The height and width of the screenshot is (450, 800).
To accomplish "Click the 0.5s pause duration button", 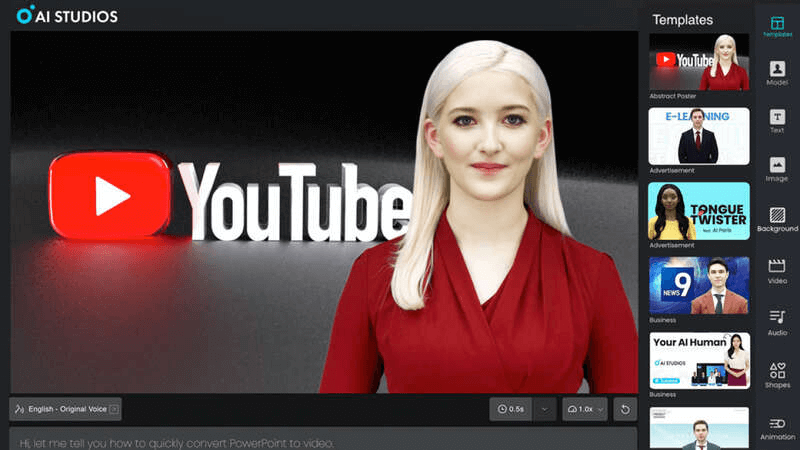I will tap(511, 409).
